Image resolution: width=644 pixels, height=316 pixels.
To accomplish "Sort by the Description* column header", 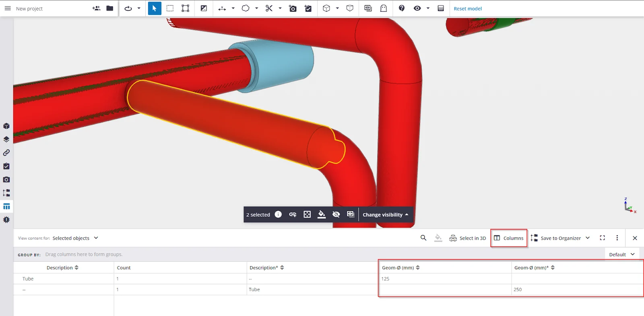I will 267,268.
